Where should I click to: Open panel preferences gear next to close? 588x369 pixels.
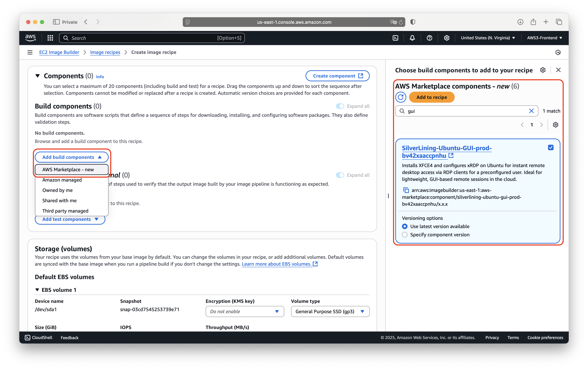point(543,70)
